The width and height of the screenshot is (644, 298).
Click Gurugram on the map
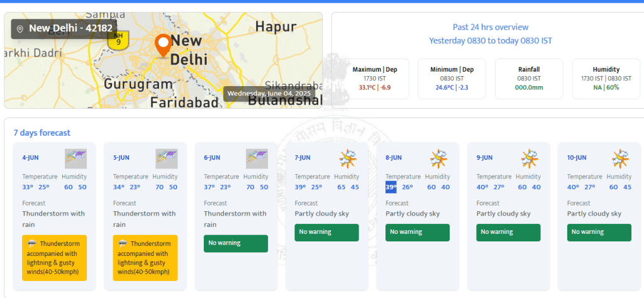[x=138, y=84]
